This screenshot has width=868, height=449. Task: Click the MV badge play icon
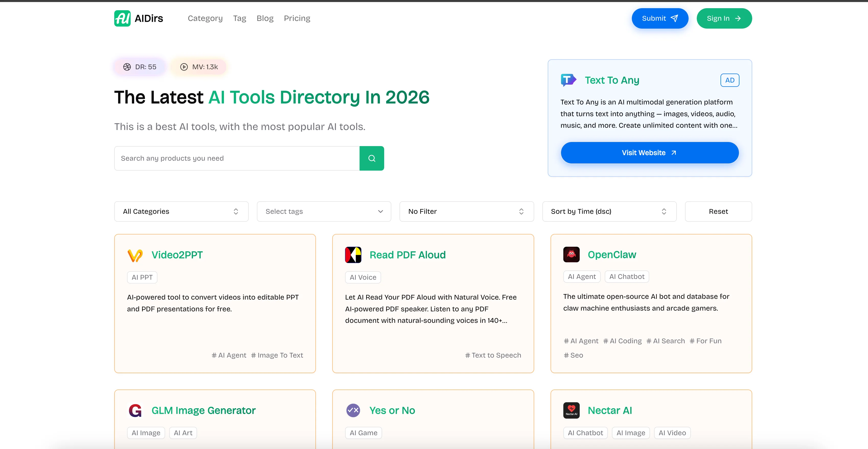click(x=184, y=67)
